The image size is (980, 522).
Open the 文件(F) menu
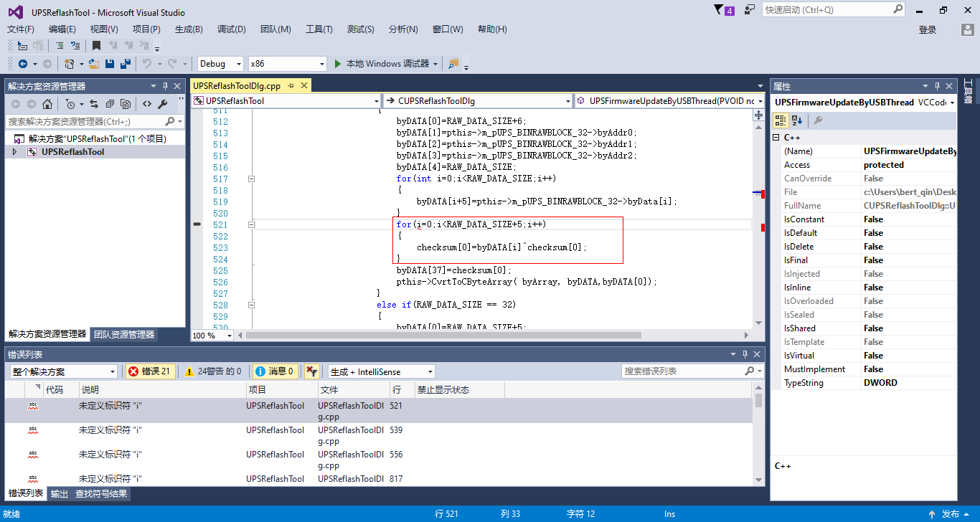(21, 29)
